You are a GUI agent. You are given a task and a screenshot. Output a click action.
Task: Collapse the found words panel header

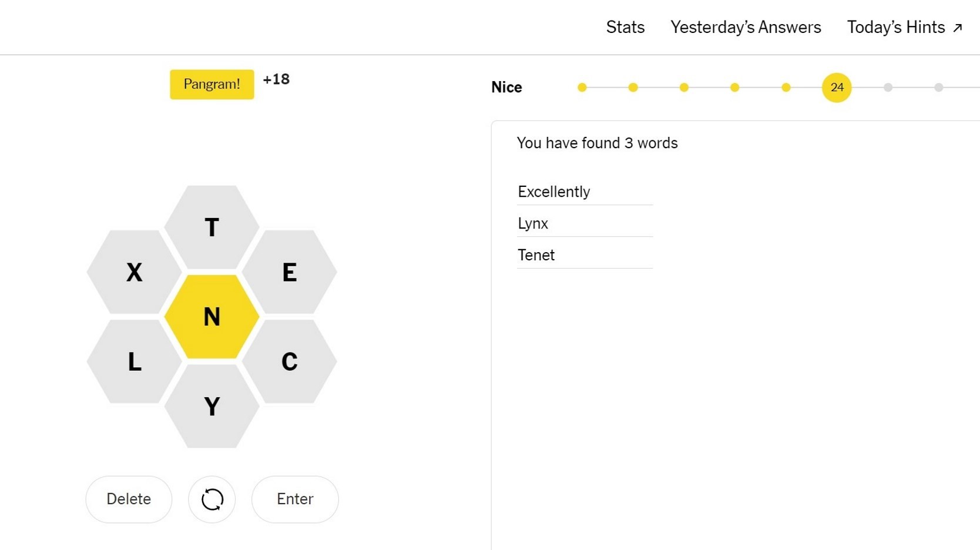(x=597, y=143)
